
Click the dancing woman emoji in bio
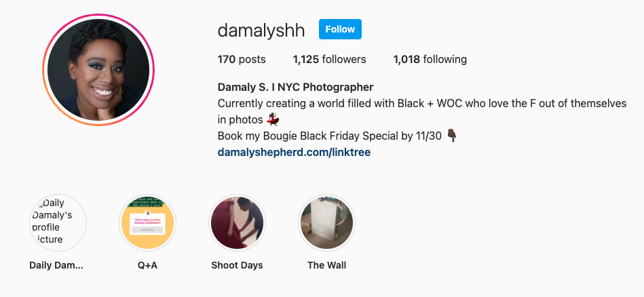[x=273, y=119]
